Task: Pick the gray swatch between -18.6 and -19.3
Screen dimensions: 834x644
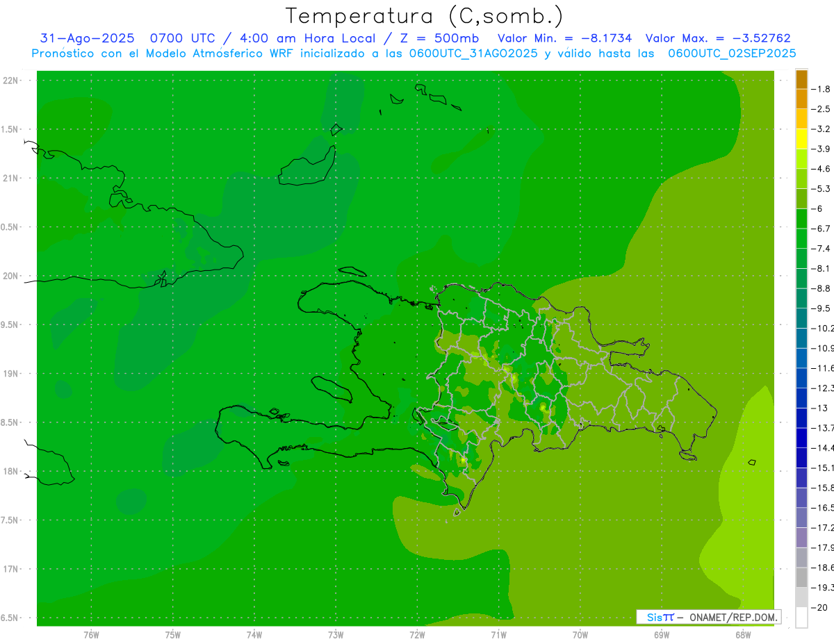Action: [x=801, y=577]
